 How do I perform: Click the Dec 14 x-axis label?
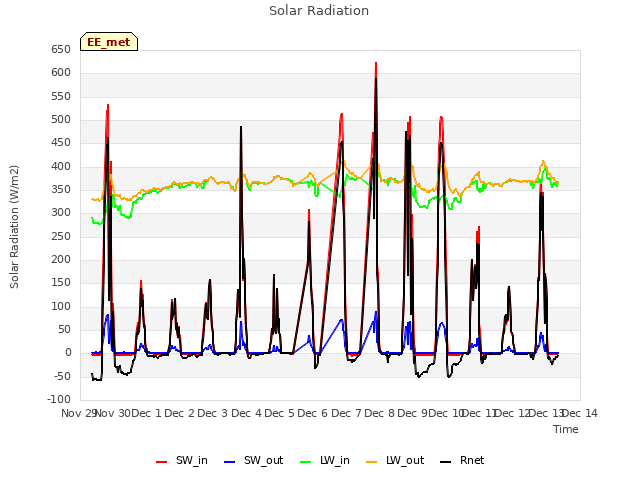580,413
